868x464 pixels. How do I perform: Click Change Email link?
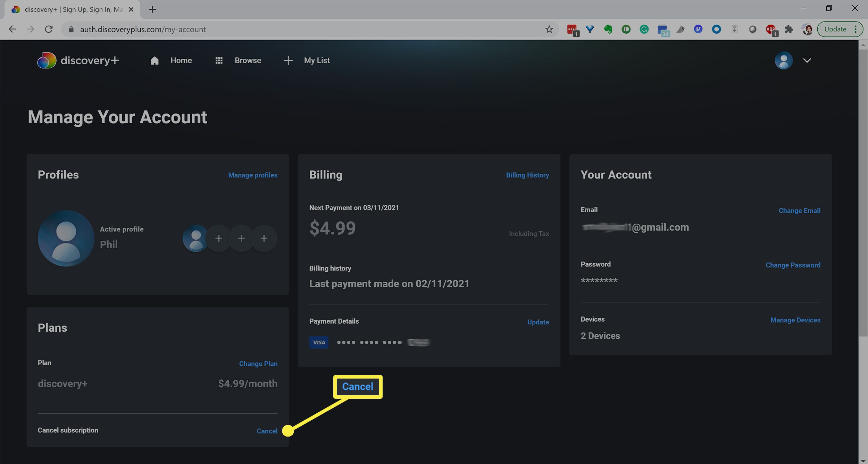(x=799, y=210)
